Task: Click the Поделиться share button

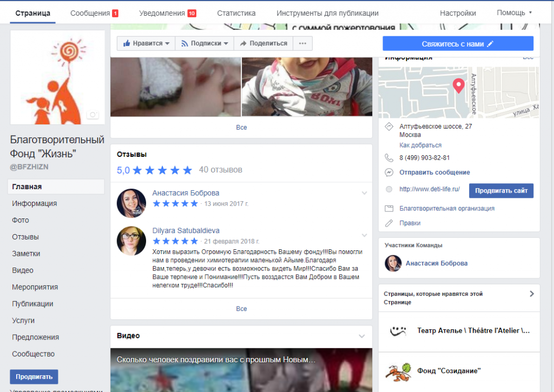Action: [x=263, y=43]
